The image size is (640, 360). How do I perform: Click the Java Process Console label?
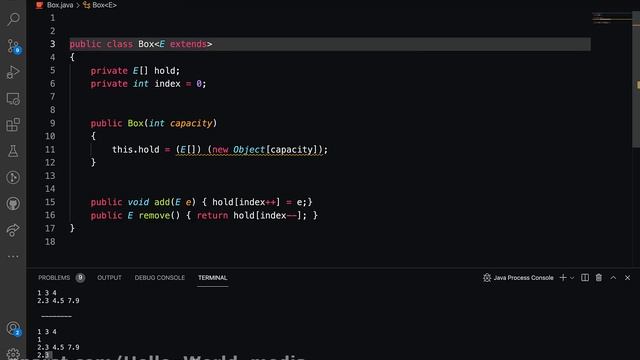tap(523, 278)
